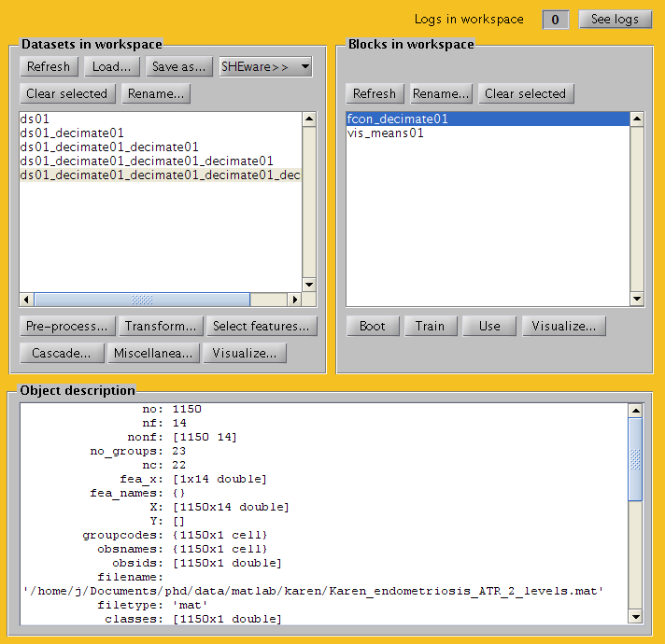Refresh the Blocks in workspace list
This screenshot has width=665, height=644.
click(x=375, y=93)
